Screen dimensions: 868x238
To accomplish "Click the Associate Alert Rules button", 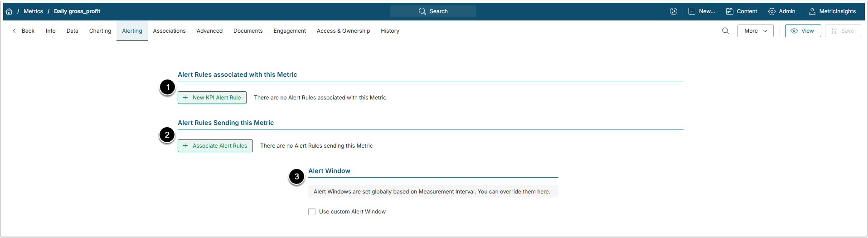I will 215,146.
